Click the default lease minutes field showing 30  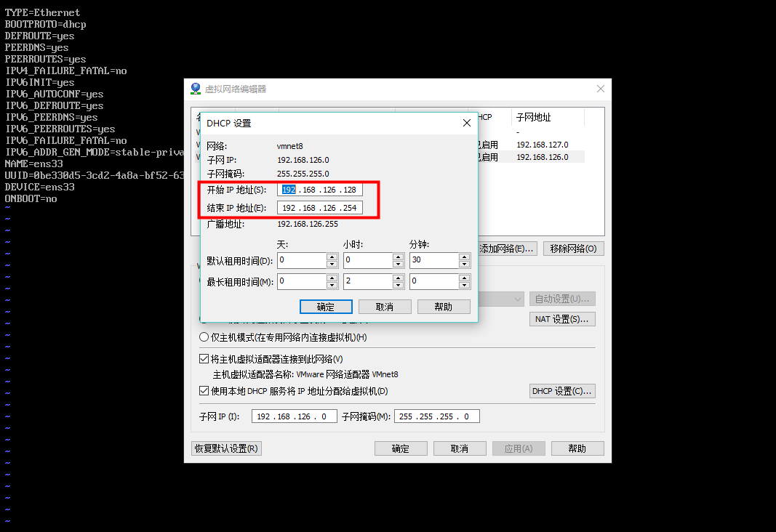[x=434, y=260]
